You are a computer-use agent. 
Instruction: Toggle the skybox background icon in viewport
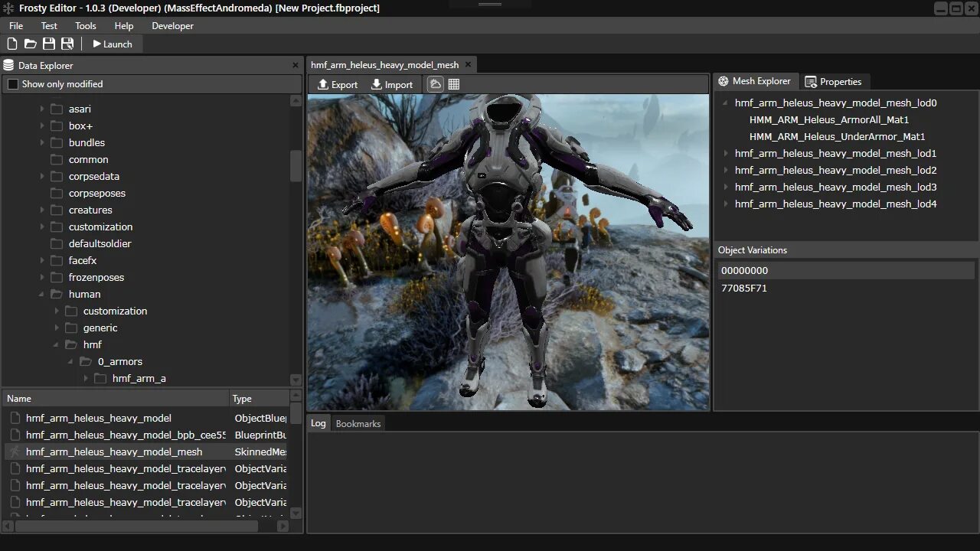tap(436, 84)
